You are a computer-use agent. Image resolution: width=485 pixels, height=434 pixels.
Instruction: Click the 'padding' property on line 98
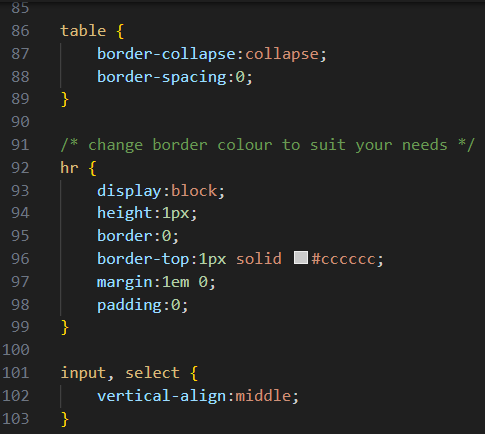pos(129,305)
